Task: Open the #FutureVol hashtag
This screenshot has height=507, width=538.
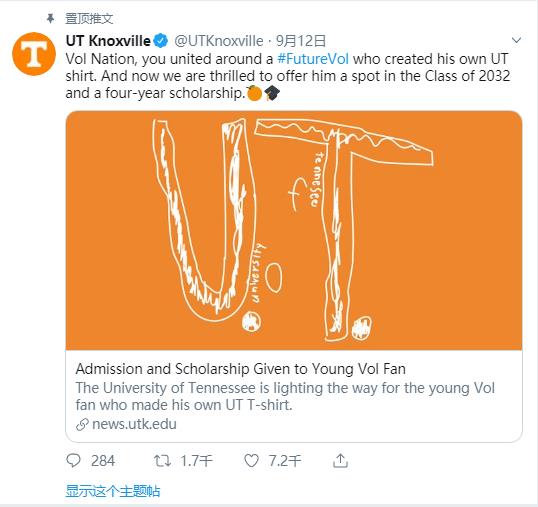Action: [x=313, y=59]
